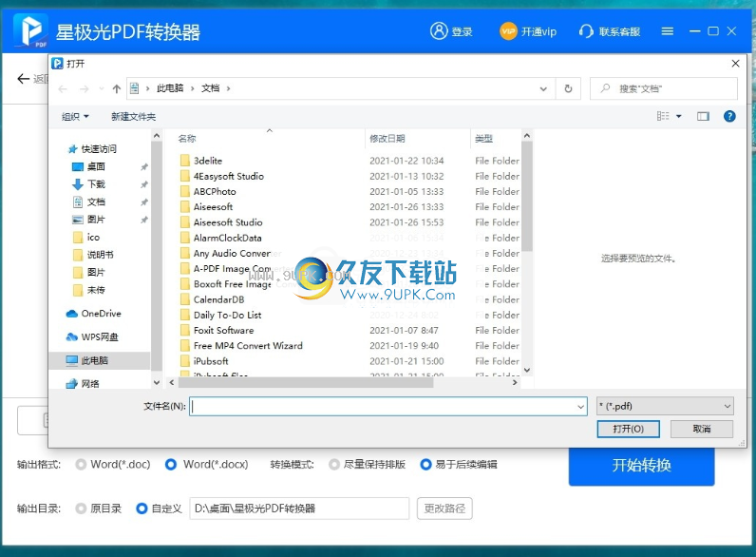Click the 3delite folder icon
This screenshot has width=756, height=557.
point(185,161)
